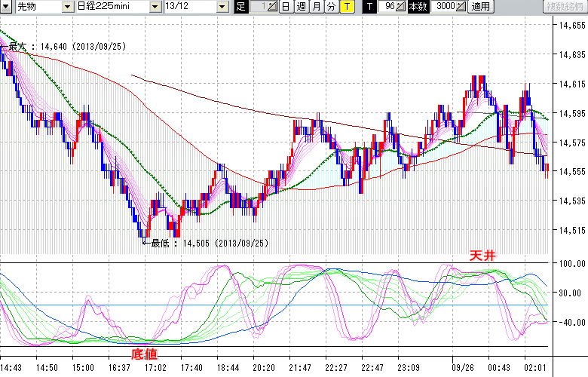The height and width of the screenshot is (377, 588).
Task: Switch to monthly 月 chart timeframe
Action: [x=316, y=7]
